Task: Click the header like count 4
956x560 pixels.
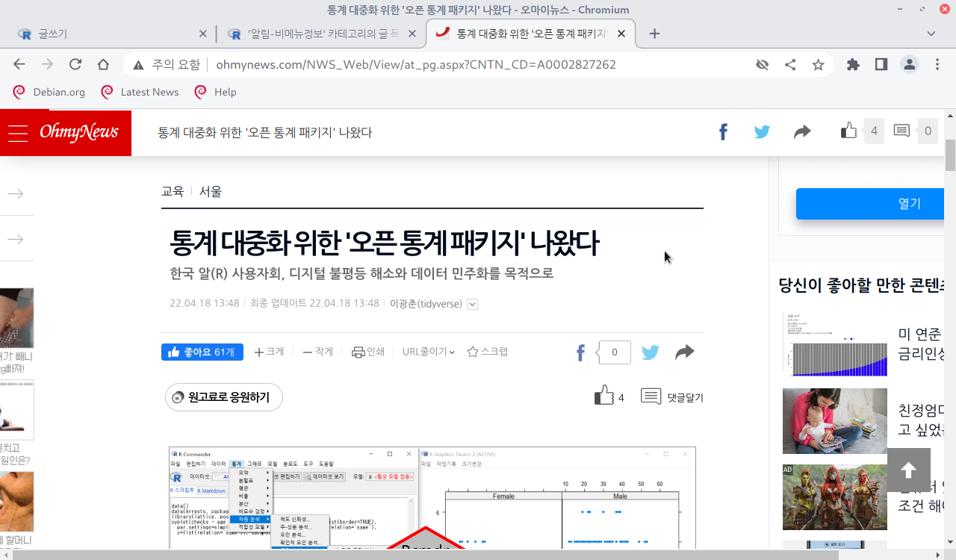Action: [874, 131]
